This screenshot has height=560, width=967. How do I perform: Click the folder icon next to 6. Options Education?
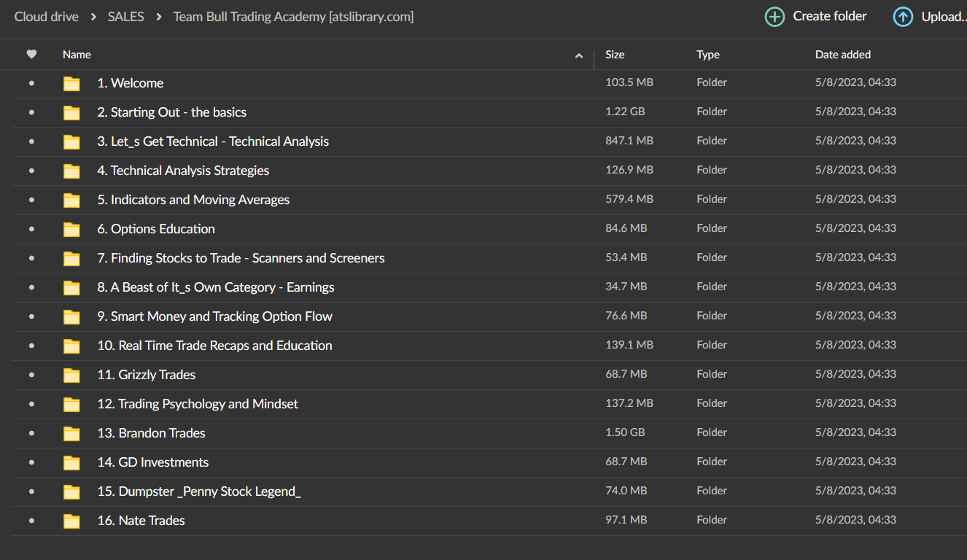point(71,229)
